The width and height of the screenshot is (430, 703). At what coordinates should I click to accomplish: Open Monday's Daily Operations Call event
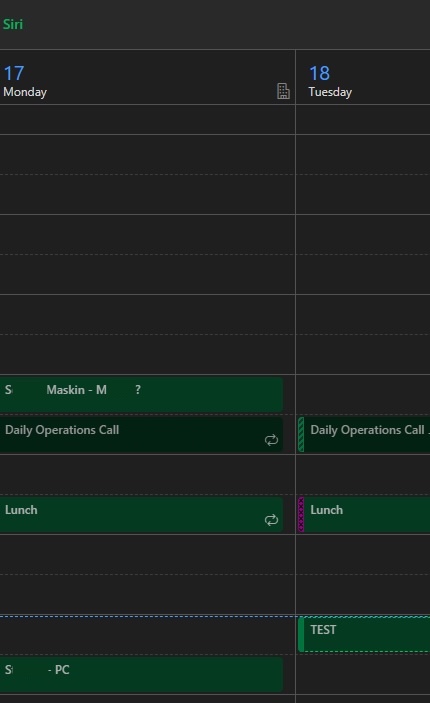coord(141,434)
